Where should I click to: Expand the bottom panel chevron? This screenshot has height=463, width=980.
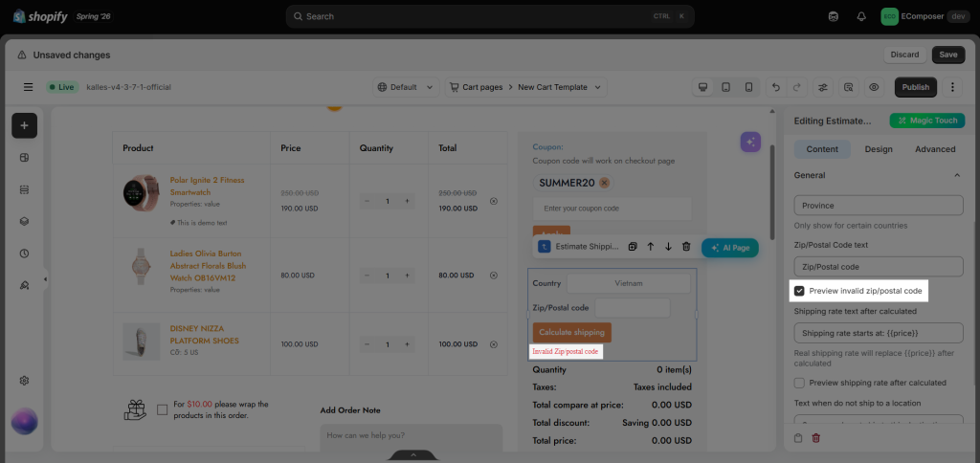click(x=413, y=455)
